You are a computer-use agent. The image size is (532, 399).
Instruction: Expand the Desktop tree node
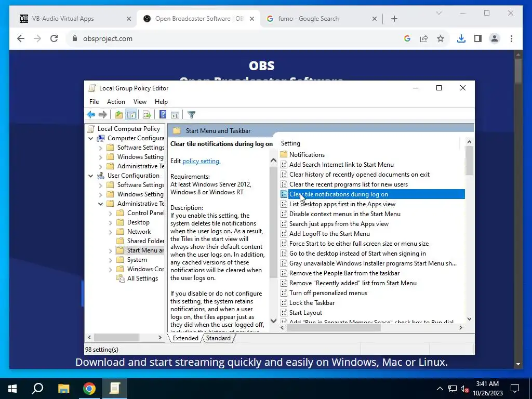110,223
